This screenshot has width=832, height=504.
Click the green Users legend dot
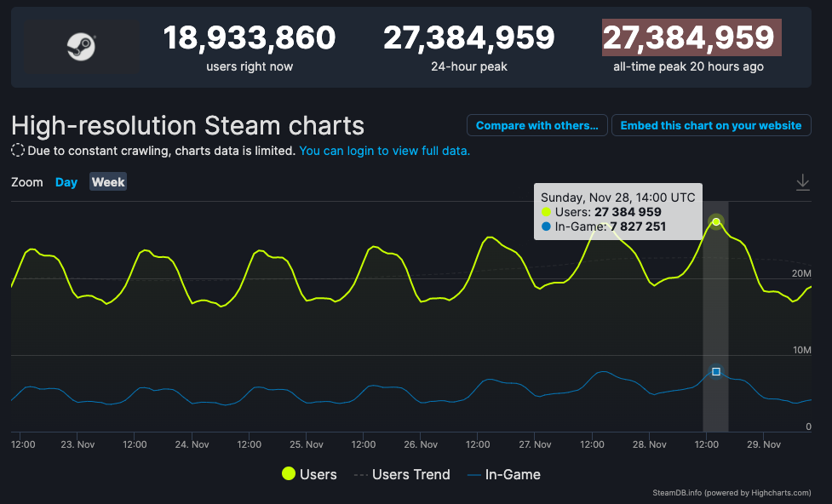coord(289,473)
